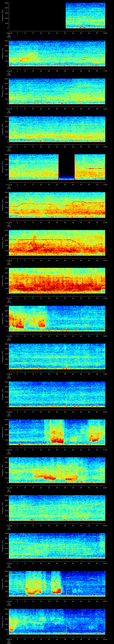
Task: Click the '9:15:00' start time label
Action: pyautogui.click(x=9, y=260)
